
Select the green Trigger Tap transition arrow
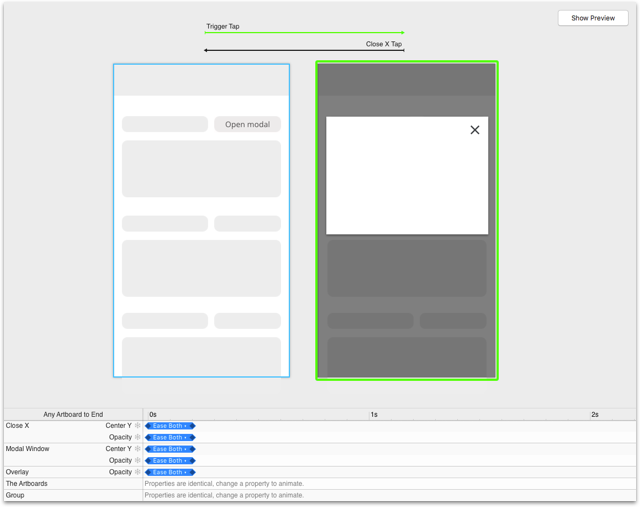[x=304, y=33]
